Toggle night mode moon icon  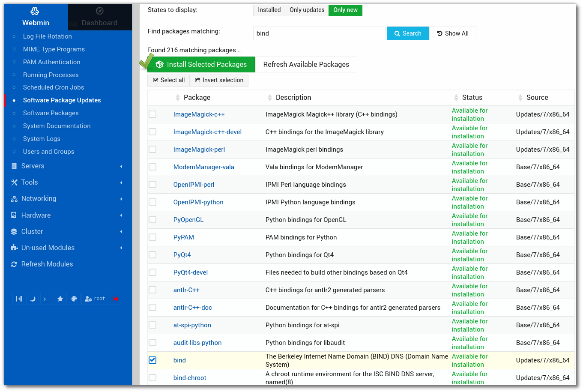pos(33,299)
